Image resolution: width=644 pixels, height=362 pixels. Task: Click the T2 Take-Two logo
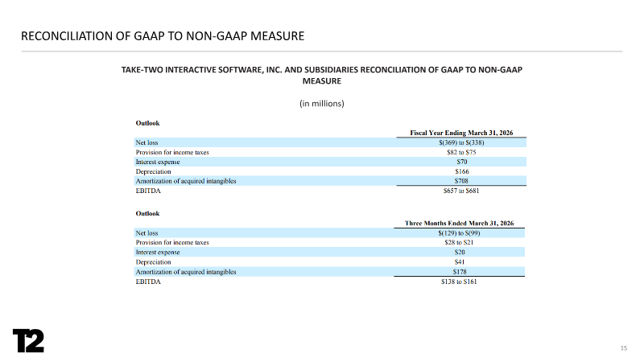pos(28,340)
